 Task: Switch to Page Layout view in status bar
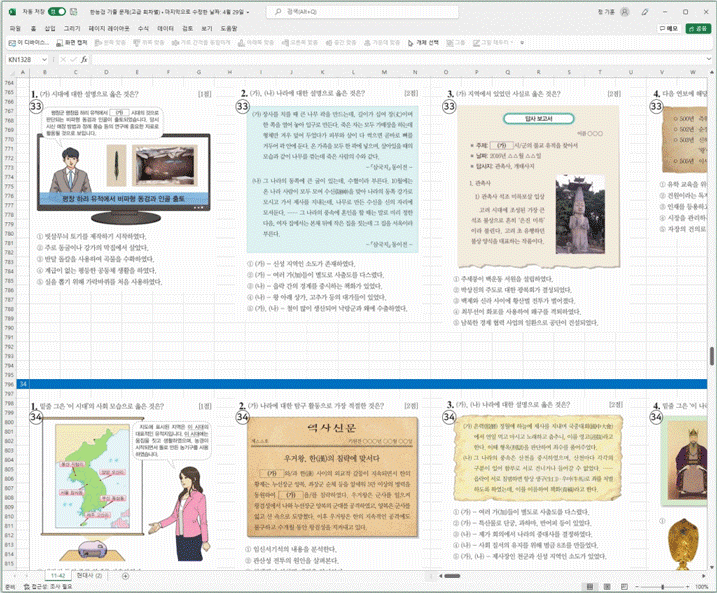tap(607, 587)
